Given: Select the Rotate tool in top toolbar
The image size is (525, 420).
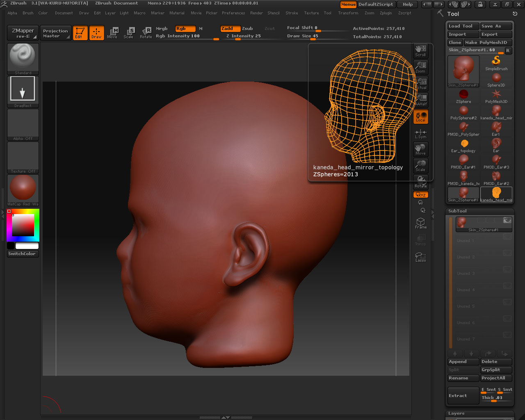Looking at the screenshot, I should click(146, 33).
